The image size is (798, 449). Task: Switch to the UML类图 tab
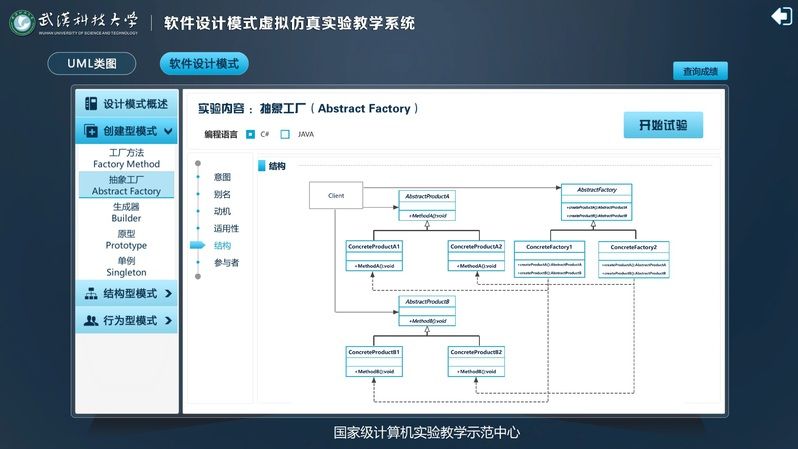pyautogui.click(x=92, y=64)
